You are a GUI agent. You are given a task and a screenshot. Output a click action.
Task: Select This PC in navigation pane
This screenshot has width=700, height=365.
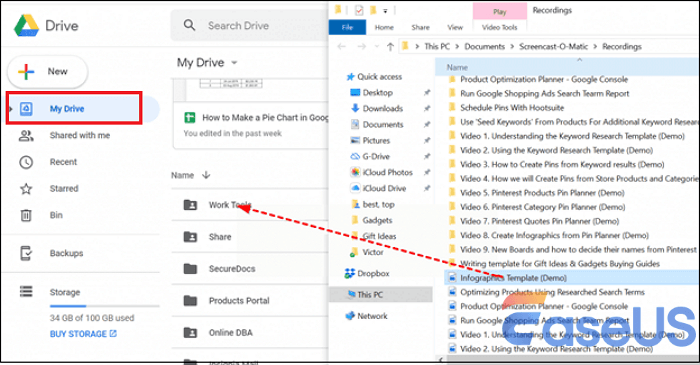click(380, 294)
